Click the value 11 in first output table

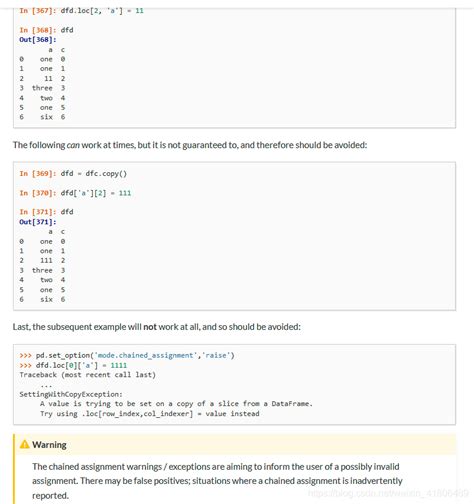[x=48, y=78]
